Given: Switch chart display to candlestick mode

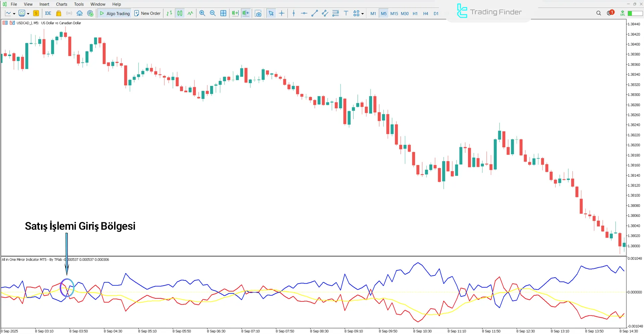Looking at the screenshot, I should (180, 13).
